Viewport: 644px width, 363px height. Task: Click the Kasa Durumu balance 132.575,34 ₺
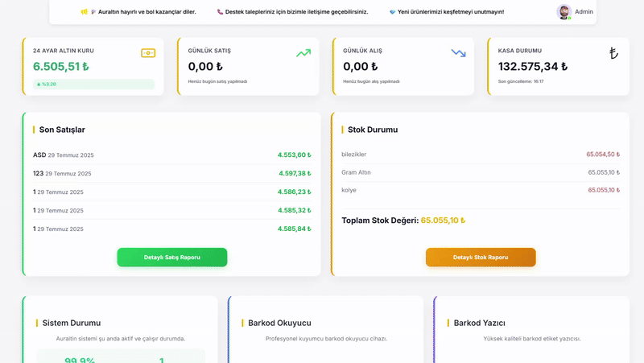tap(533, 67)
